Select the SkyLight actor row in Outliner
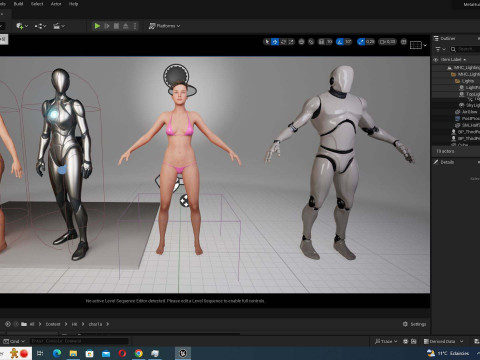480x360 pixels. point(469,105)
